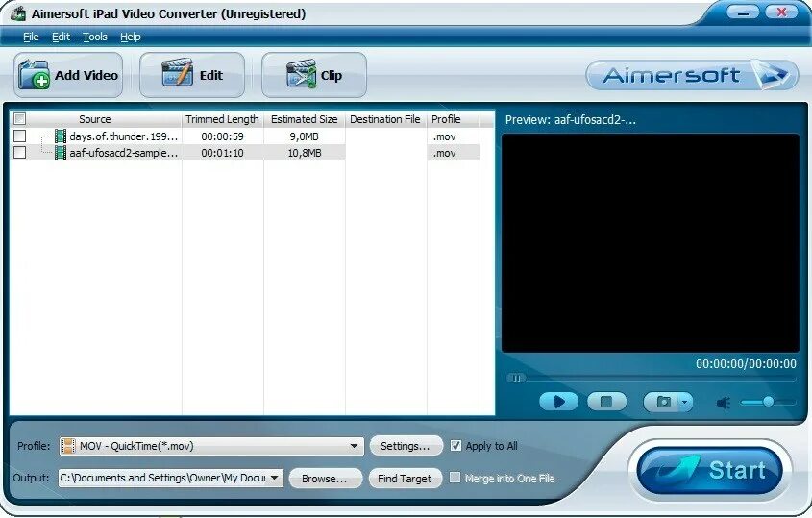Click the film icon of days.of.thunder row
This screenshot has height=518, width=812.
[x=61, y=136]
